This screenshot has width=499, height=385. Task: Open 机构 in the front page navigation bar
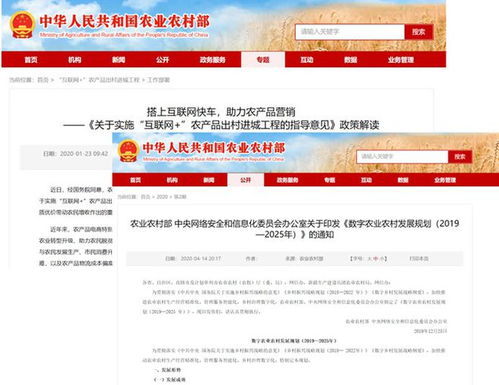tap(172, 180)
